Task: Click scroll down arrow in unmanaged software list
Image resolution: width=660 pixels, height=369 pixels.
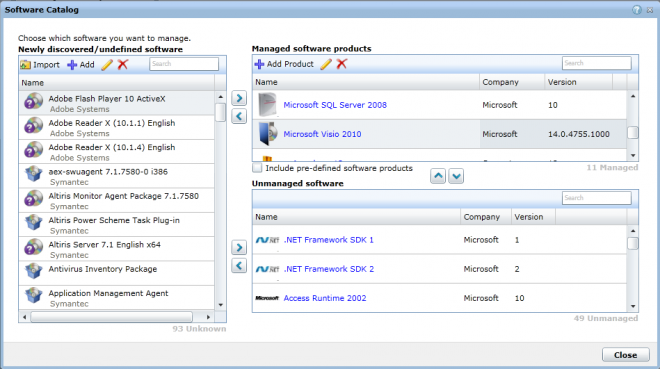Action: (x=633, y=306)
